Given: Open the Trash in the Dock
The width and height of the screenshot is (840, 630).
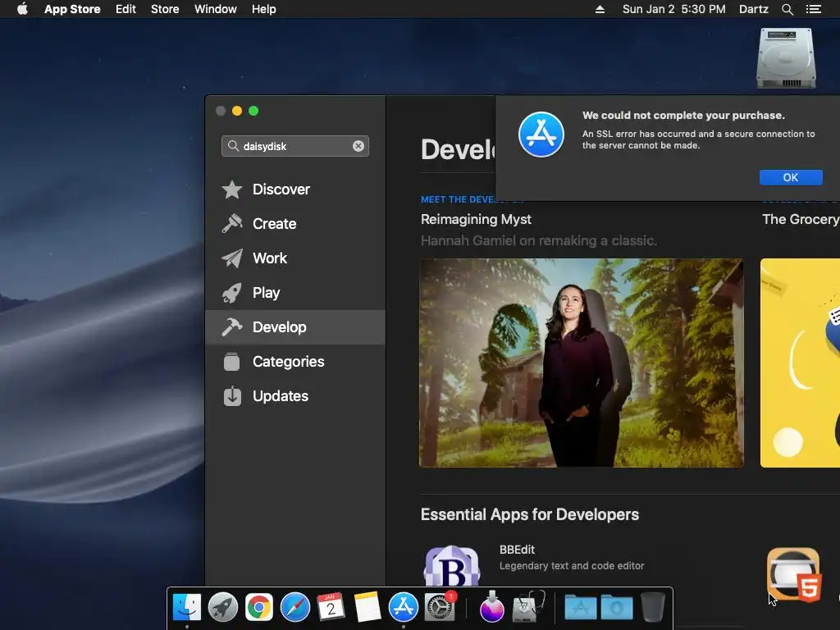Looking at the screenshot, I should tap(652, 607).
